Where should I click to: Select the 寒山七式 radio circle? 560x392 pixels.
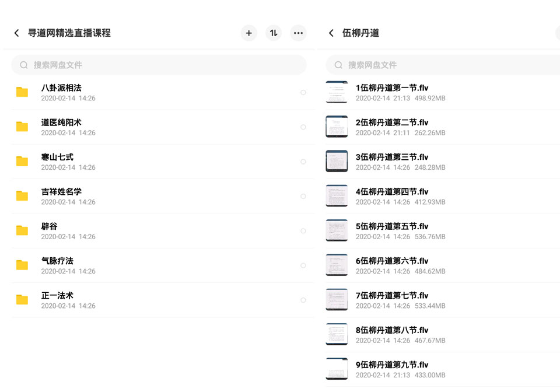[x=303, y=162]
